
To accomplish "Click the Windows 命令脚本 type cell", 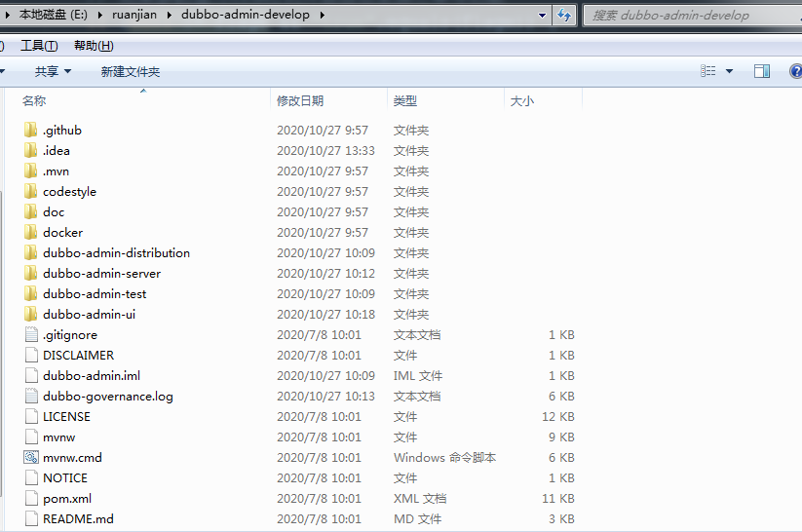I will coord(444,457).
